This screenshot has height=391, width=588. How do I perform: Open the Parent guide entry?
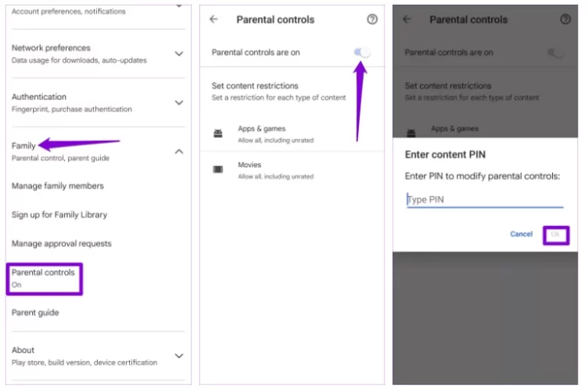pyautogui.click(x=35, y=313)
